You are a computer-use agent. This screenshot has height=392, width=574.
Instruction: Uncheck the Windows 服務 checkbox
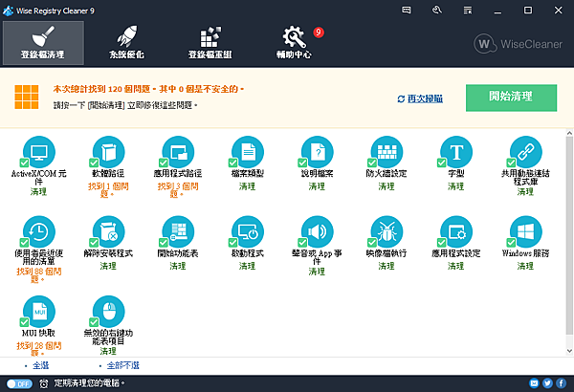click(511, 242)
